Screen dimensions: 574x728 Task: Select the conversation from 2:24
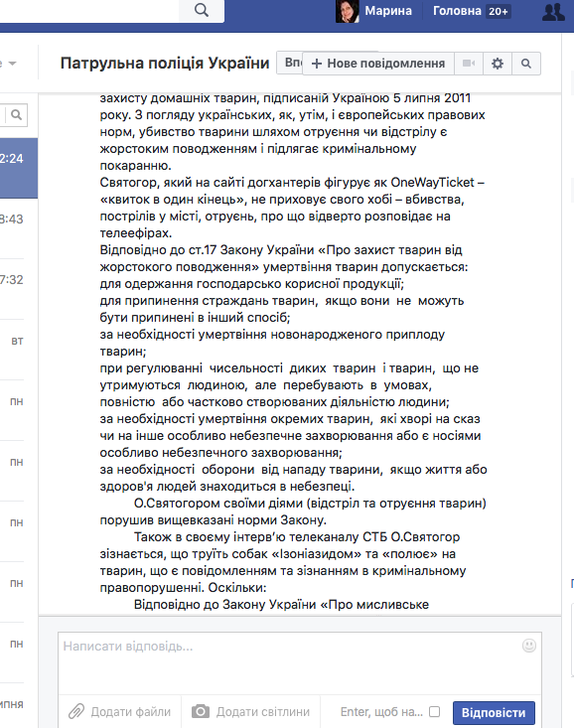pos(19,168)
